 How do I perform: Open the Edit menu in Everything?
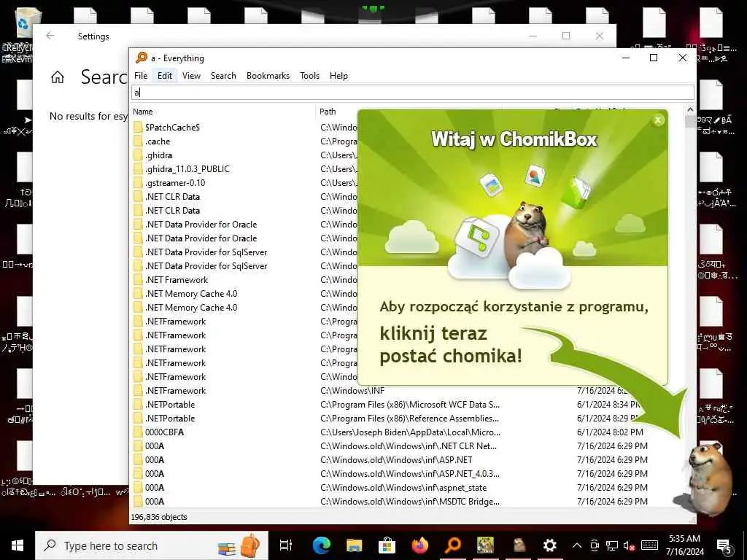tap(165, 76)
